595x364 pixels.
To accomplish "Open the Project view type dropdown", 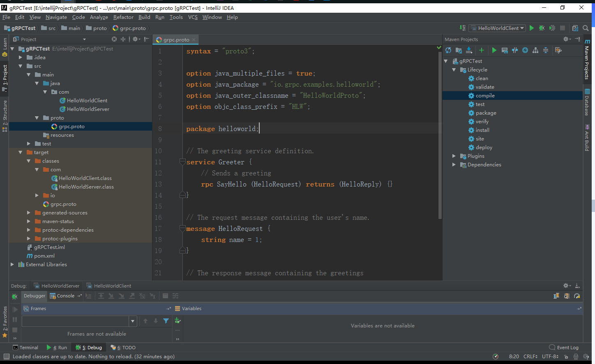I will point(84,39).
